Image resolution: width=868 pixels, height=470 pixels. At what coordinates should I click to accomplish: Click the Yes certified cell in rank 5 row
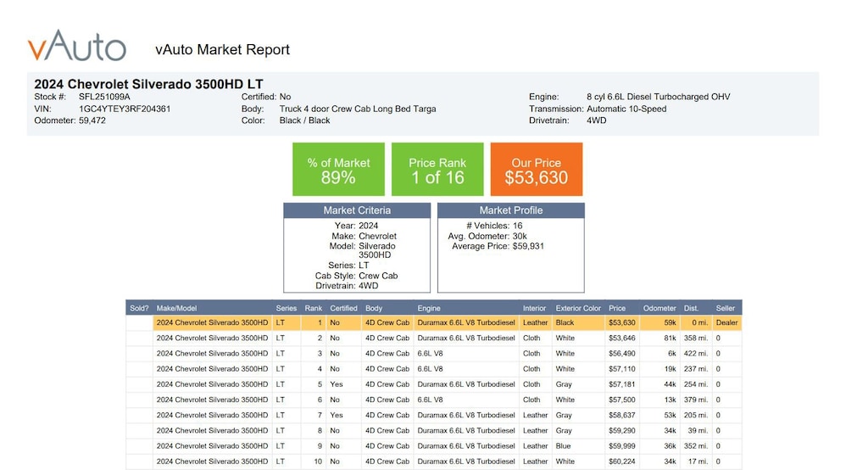pos(336,384)
